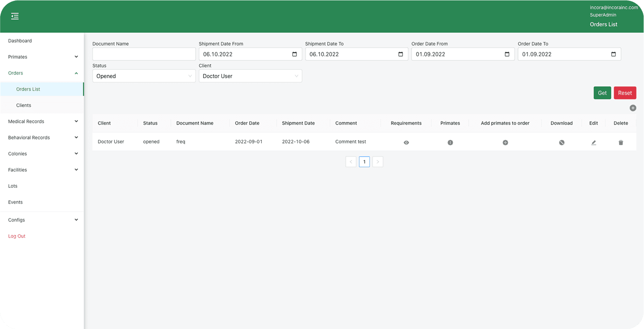
Task: Add primates to freq order plus icon
Action: pyautogui.click(x=505, y=143)
